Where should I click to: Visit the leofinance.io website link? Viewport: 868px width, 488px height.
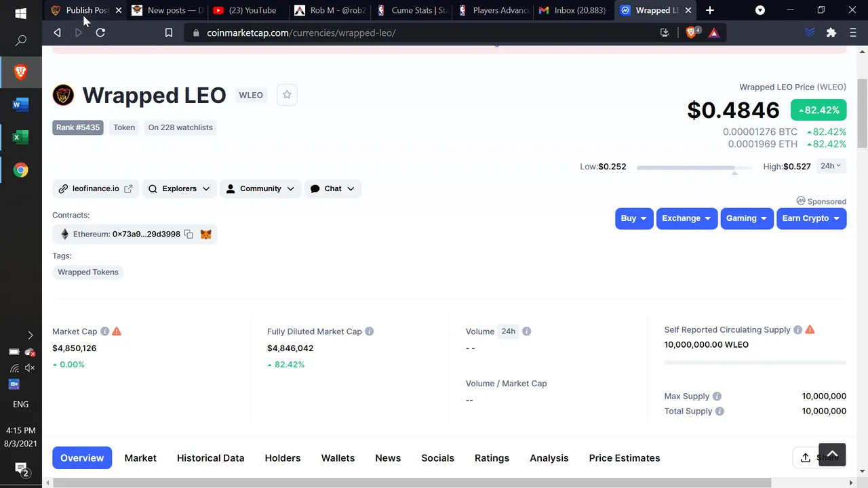point(96,188)
